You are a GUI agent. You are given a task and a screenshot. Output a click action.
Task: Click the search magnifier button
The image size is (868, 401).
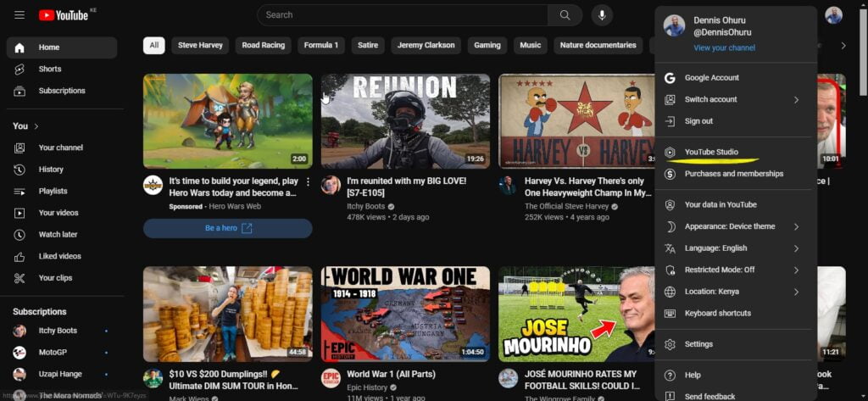(565, 15)
